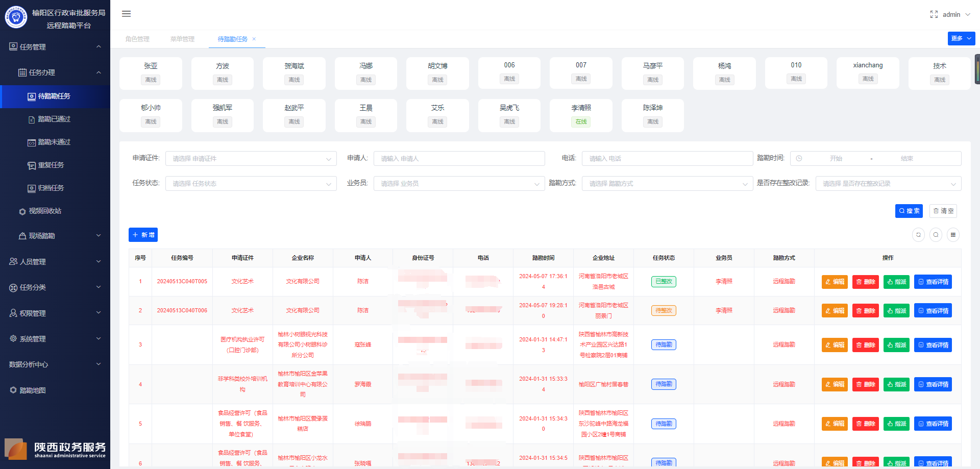Click the round search toggle icon
Screen dimensions: 980x469
(936, 235)
